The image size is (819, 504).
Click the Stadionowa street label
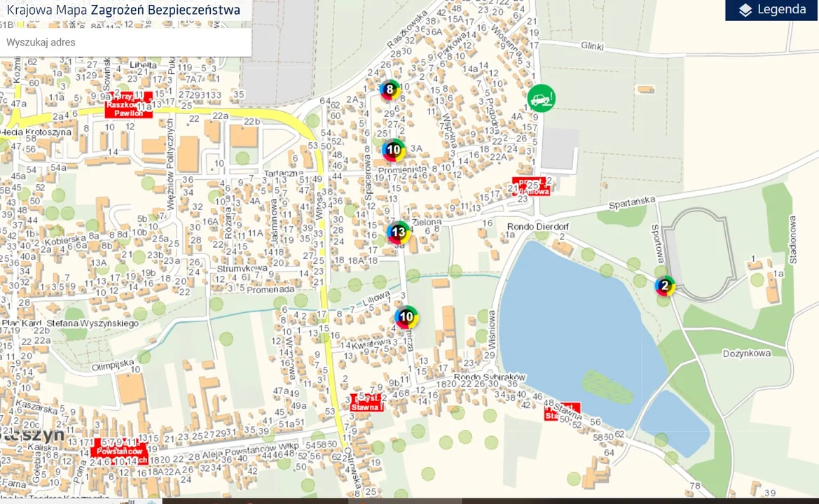(x=792, y=239)
